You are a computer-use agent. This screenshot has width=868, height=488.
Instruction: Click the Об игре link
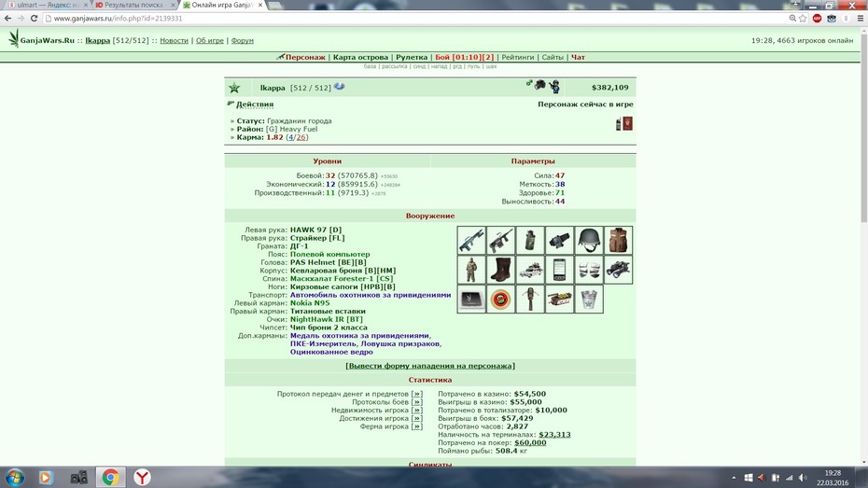click(210, 40)
